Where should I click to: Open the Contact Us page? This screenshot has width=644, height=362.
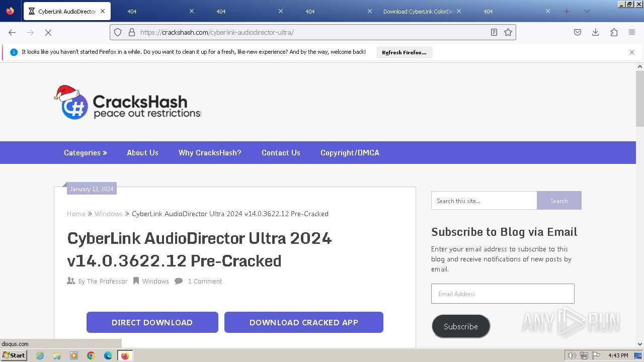[281, 153]
